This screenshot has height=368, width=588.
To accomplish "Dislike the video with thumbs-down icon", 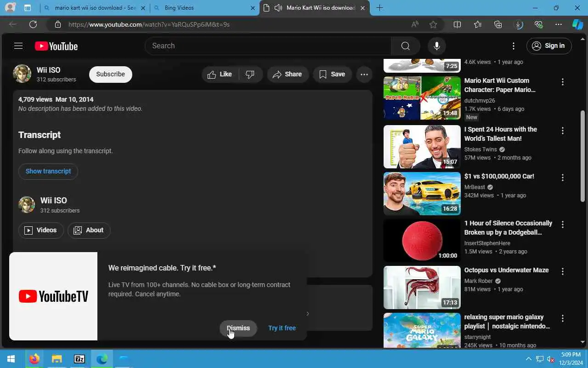I will 250,74.
